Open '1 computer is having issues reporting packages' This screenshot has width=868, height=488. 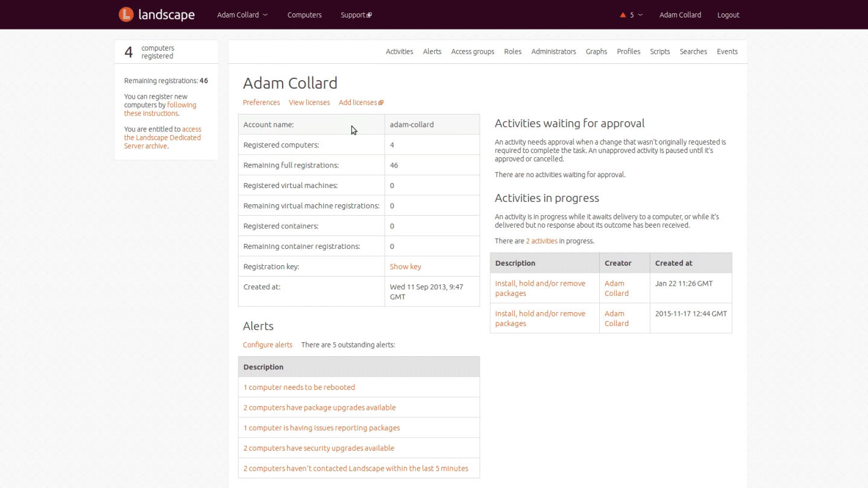pyautogui.click(x=322, y=428)
